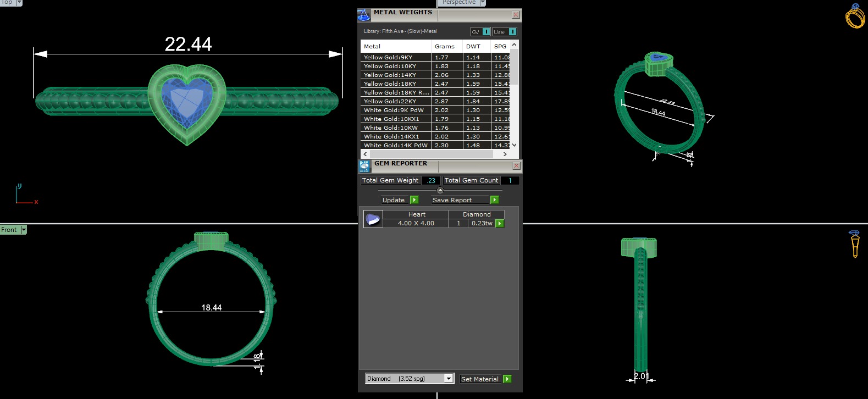Select the Yellow Gold:18KY R... row
This screenshot has width=868, height=399.
coord(435,92)
